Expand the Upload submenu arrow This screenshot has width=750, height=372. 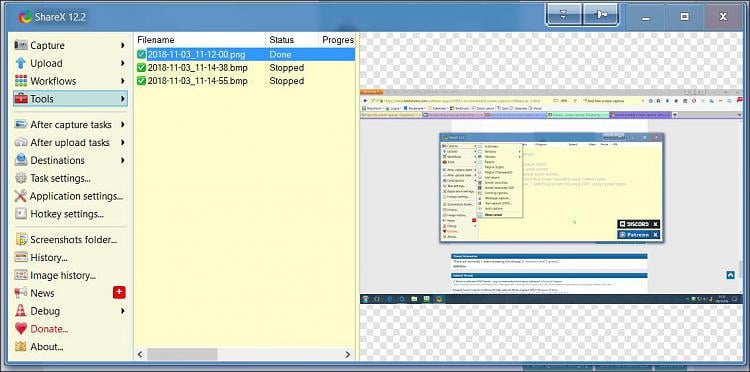coord(123,63)
